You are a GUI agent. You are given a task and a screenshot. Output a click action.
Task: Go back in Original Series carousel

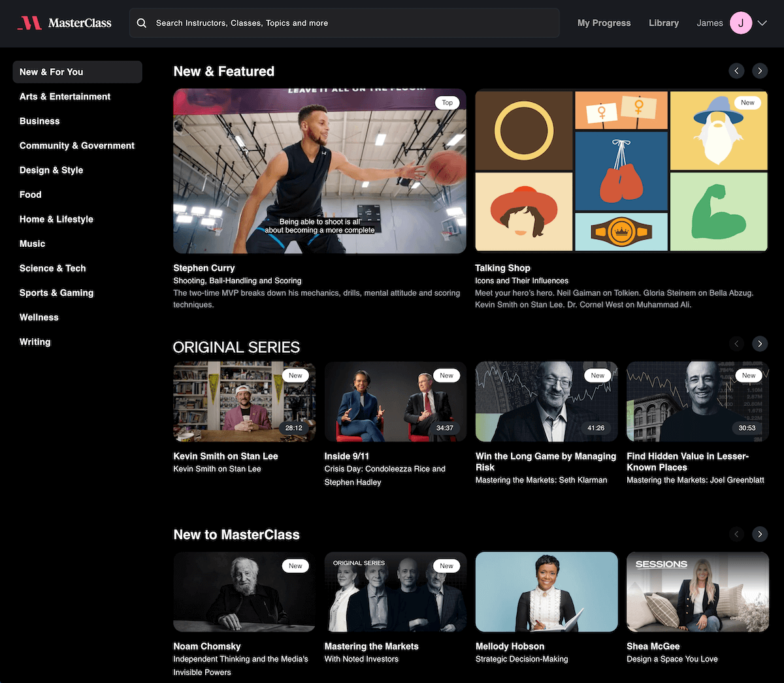tap(736, 343)
